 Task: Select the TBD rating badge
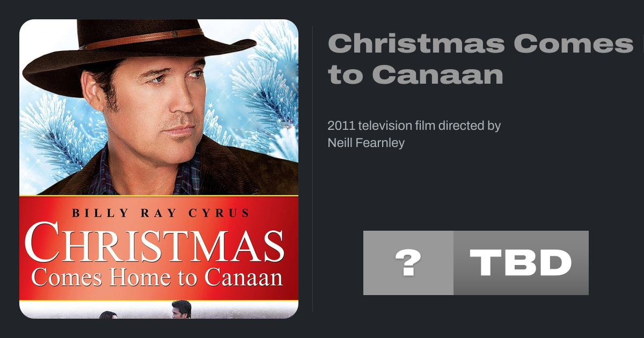tap(521, 263)
